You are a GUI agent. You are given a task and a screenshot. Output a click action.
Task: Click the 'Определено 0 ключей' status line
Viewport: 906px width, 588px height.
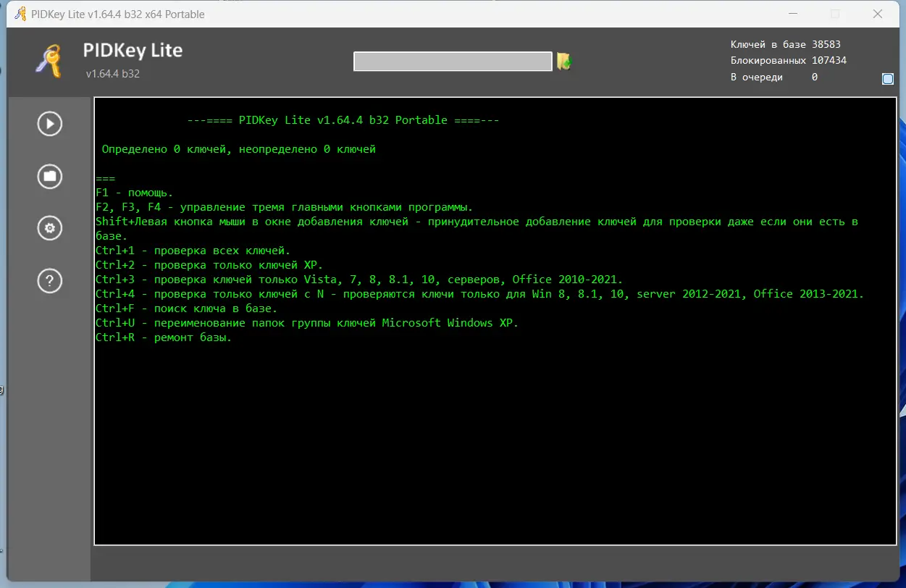tap(235, 149)
